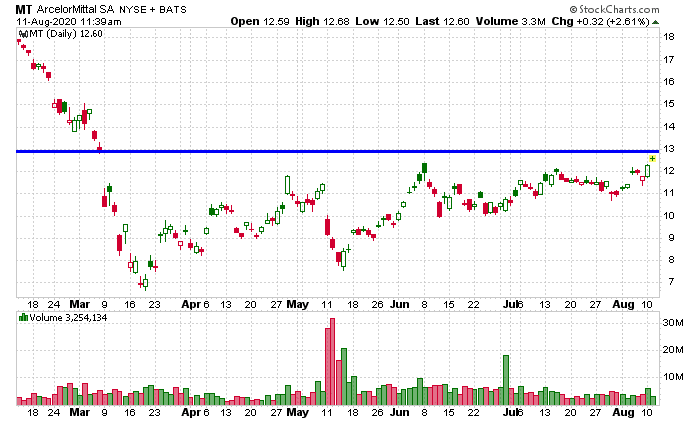Click the 18 label on the price axis
700x421 pixels.
pos(668,37)
